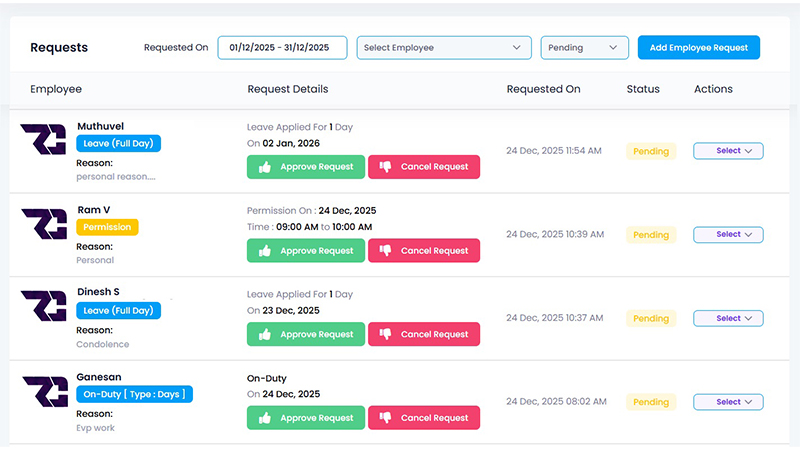Click thumbs-up icon in Dinesh S's Approve Request
800x450 pixels.
click(265, 335)
